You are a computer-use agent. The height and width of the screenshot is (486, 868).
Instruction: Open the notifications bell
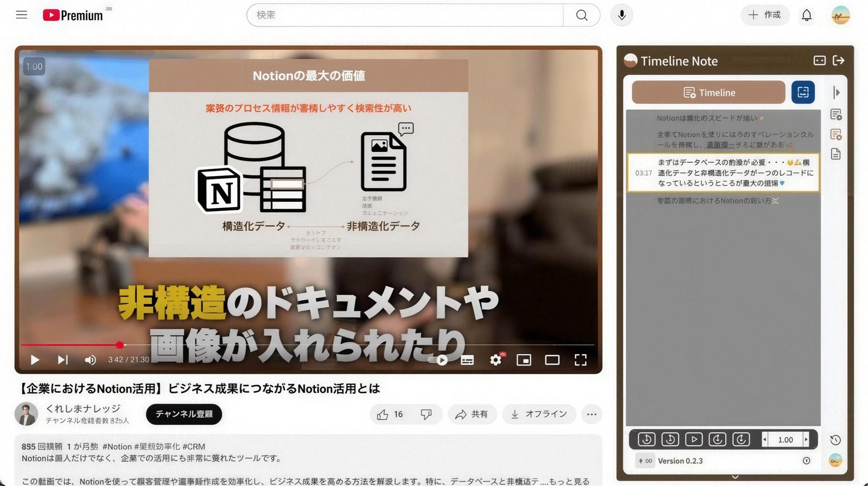point(807,15)
